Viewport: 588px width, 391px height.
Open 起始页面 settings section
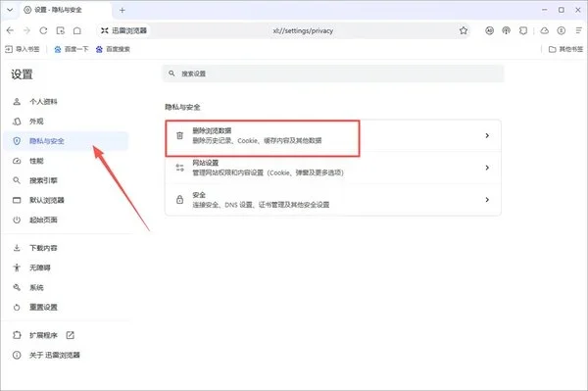pos(66,220)
